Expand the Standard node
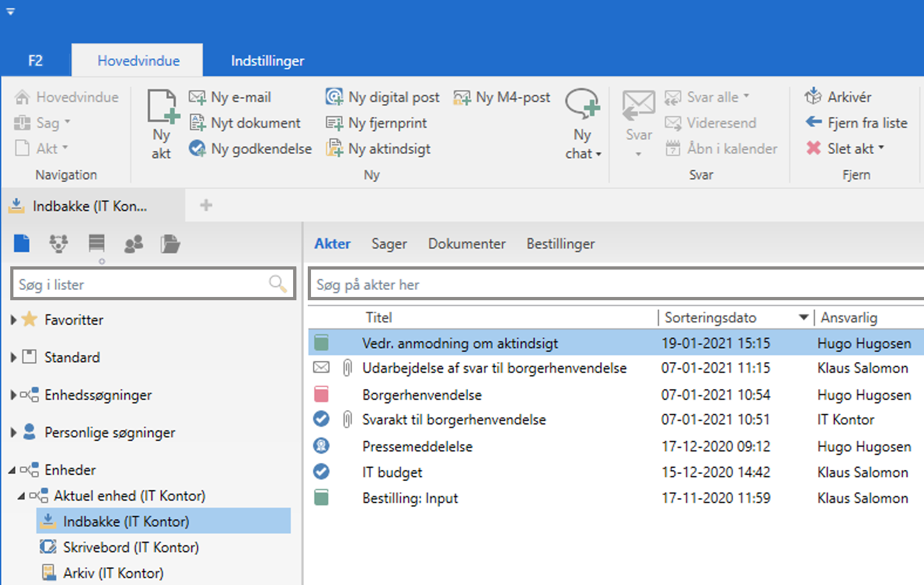This screenshot has height=585, width=924. [13, 358]
